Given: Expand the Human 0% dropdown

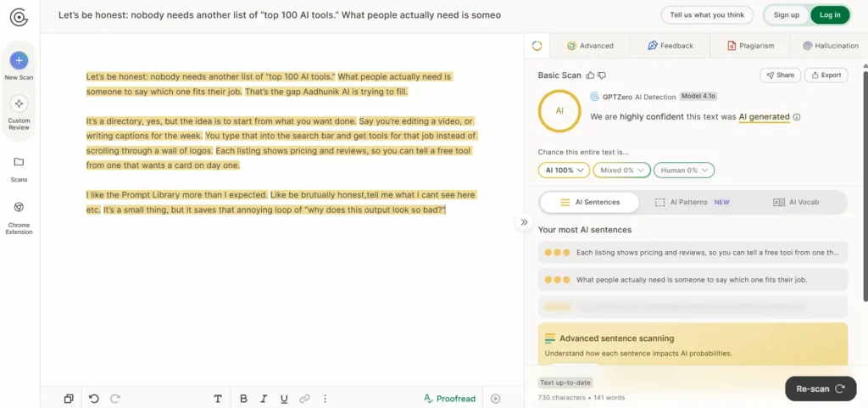Looking at the screenshot, I should tap(684, 170).
